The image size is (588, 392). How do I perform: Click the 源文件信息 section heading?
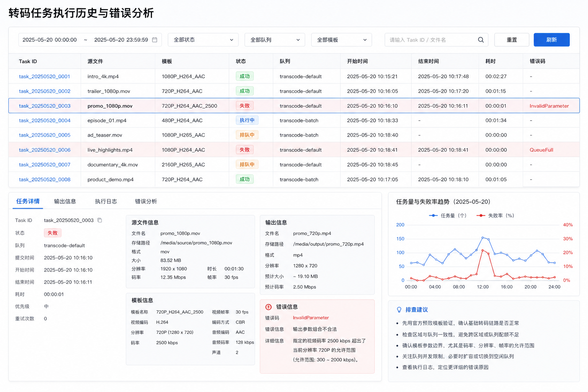point(145,222)
